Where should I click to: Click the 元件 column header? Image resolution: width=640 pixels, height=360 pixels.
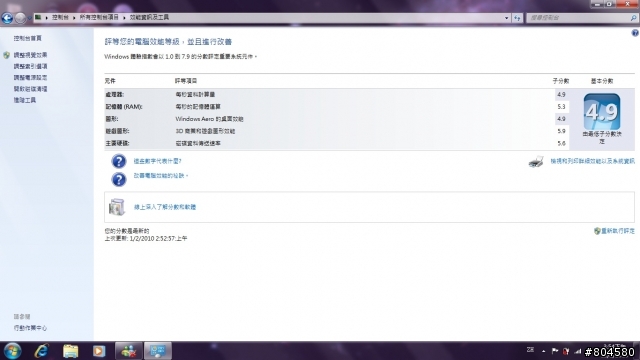[110, 81]
